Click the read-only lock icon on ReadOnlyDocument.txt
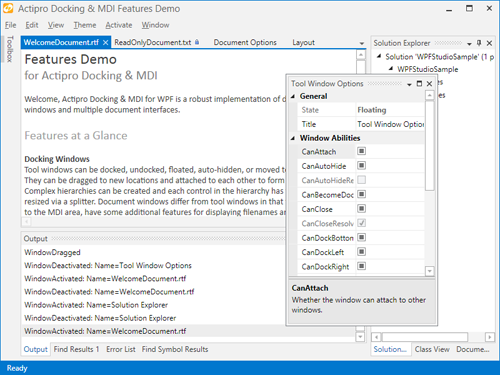The height and width of the screenshot is (375, 500). click(x=197, y=42)
